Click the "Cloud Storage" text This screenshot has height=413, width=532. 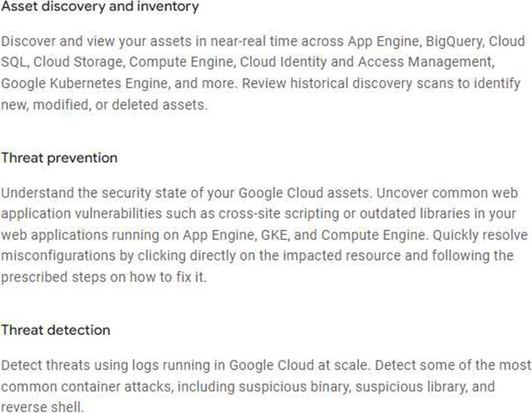pyautogui.click(x=70, y=63)
